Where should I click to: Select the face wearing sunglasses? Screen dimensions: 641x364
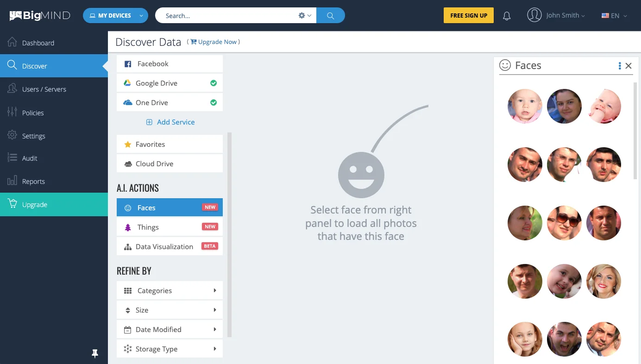(564, 223)
